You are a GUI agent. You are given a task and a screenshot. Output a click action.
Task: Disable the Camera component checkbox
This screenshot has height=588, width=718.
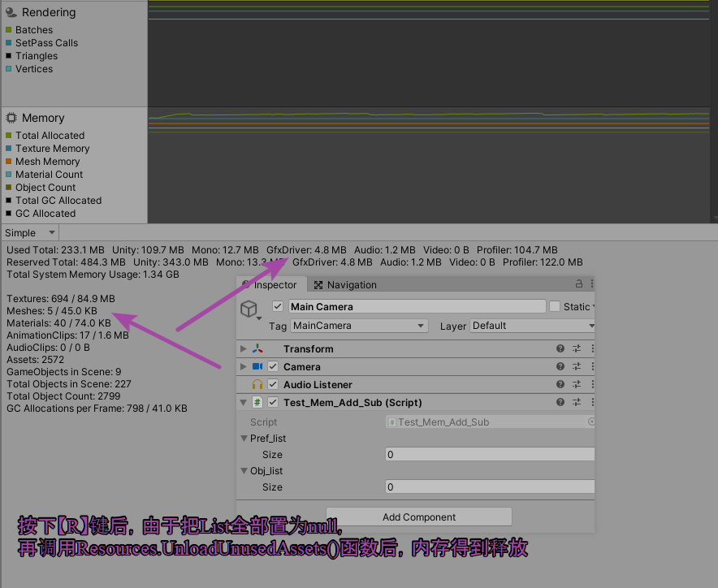271,366
